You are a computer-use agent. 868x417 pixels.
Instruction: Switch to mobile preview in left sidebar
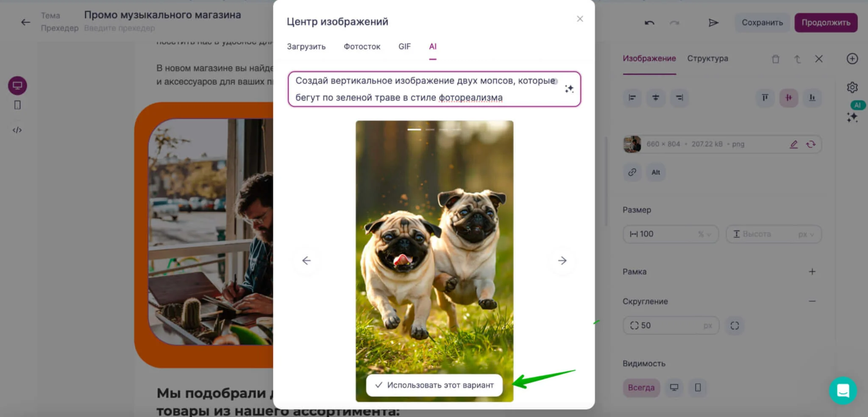[x=17, y=105]
